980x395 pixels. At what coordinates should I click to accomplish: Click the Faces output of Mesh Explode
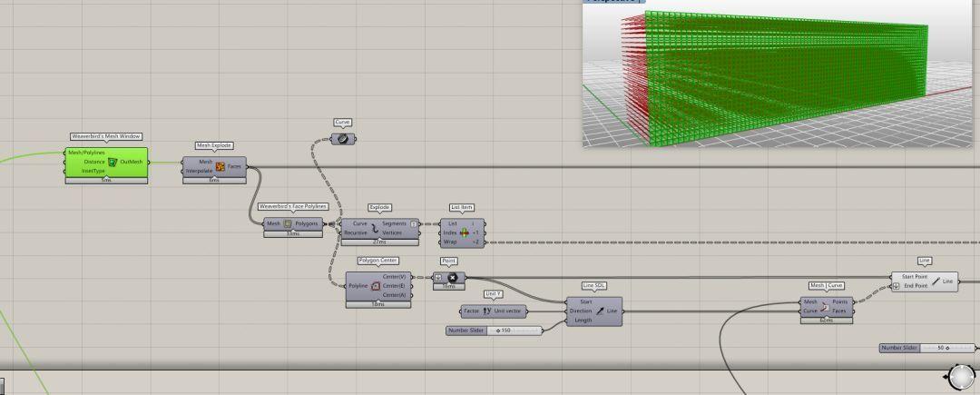click(234, 166)
